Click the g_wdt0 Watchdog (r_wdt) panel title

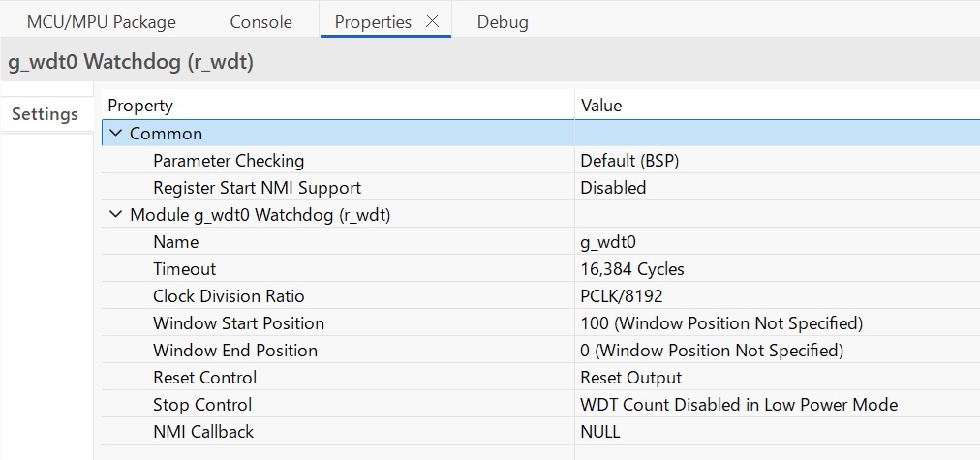pos(131,63)
